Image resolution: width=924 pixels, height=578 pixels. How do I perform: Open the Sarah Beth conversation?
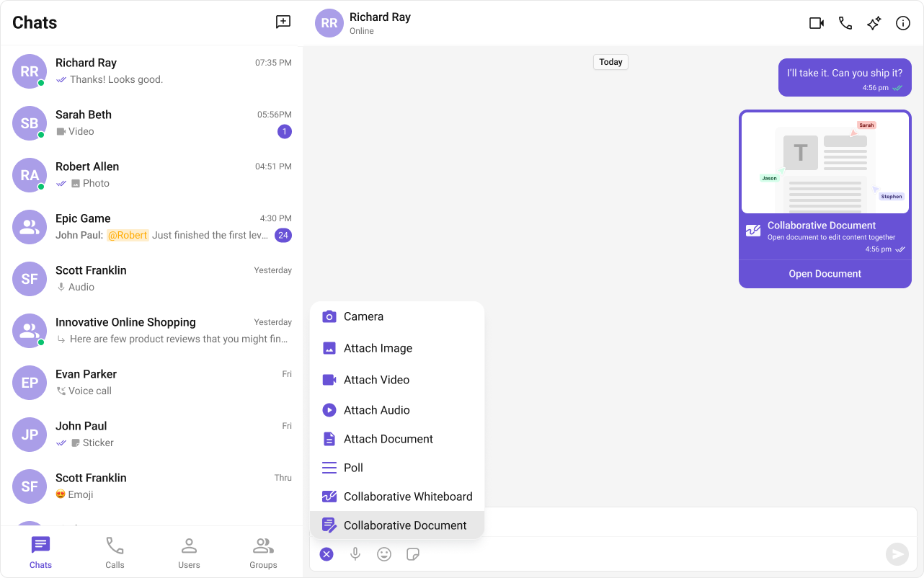(151, 123)
